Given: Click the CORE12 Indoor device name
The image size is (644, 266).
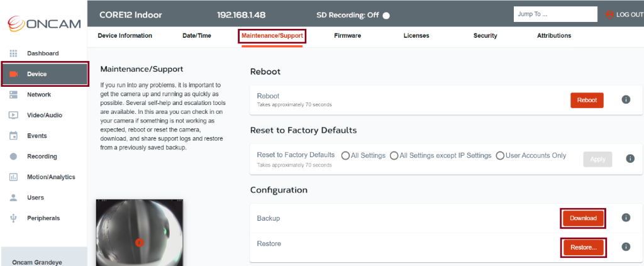Looking at the screenshot, I should [x=131, y=15].
